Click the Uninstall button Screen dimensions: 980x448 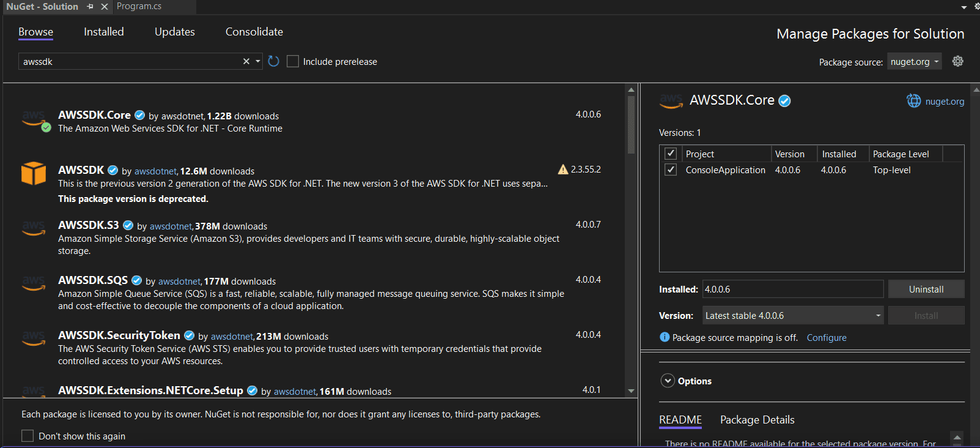point(926,289)
